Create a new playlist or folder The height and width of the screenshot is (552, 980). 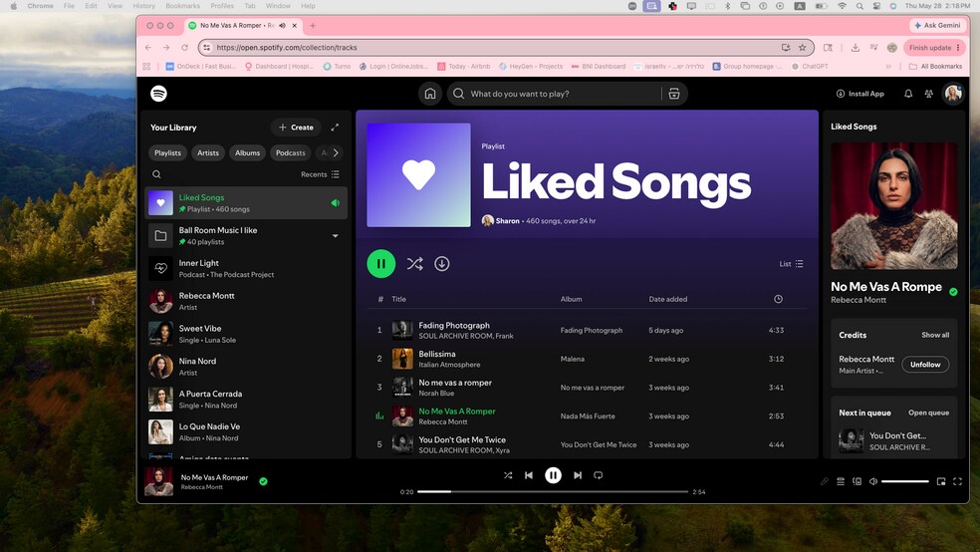[296, 128]
